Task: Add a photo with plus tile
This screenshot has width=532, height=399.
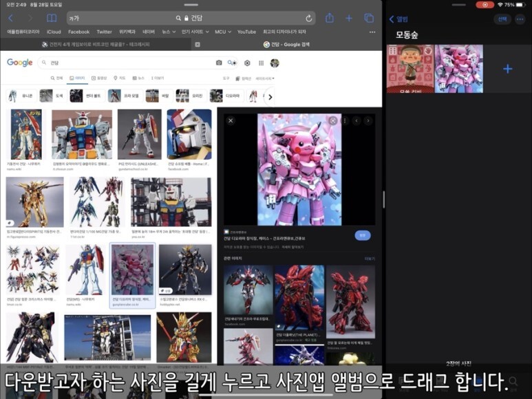Action: pos(508,69)
